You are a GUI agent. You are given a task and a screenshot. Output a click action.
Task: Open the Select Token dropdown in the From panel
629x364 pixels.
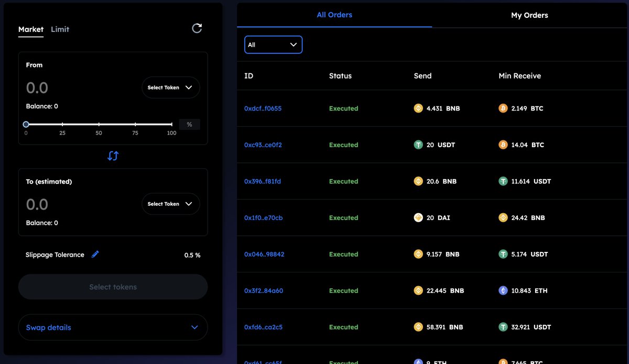coord(170,87)
